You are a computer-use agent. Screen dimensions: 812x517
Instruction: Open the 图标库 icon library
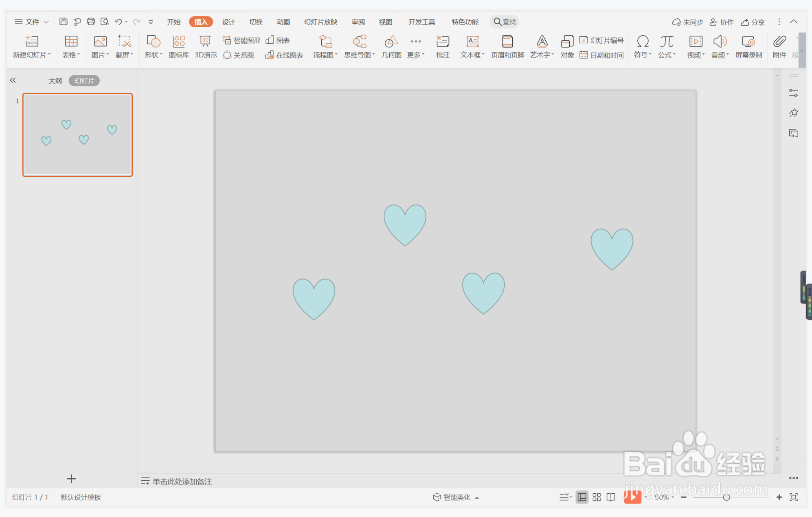coord(179,47)
